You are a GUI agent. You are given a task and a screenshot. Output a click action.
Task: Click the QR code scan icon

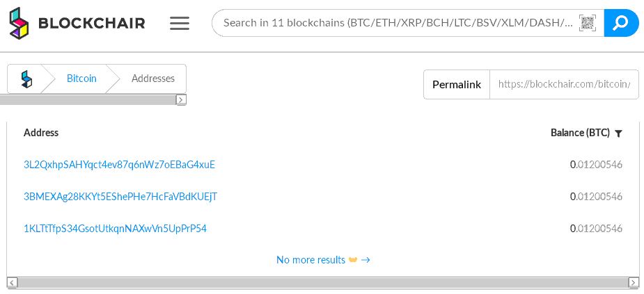click(588, 23)
